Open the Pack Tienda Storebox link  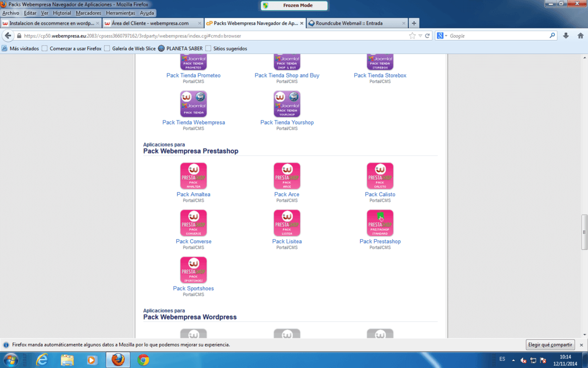click(x=380, y=75)
